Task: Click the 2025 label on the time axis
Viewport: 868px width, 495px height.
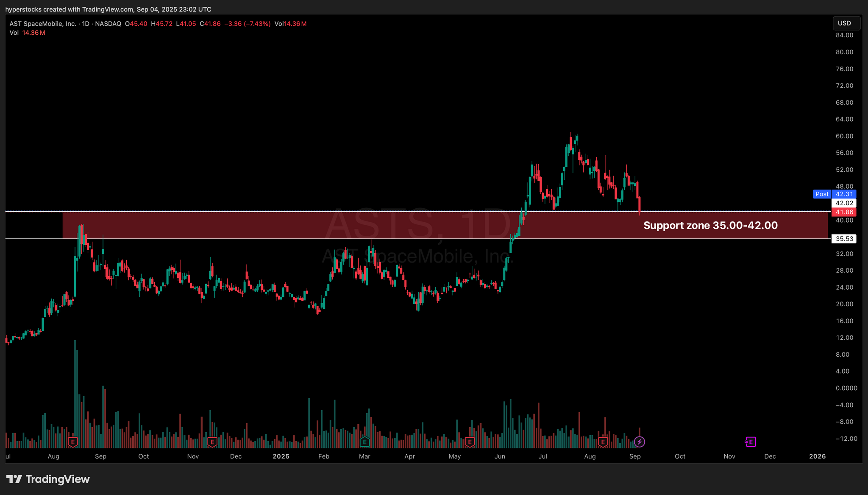Action: coord(281,456)
